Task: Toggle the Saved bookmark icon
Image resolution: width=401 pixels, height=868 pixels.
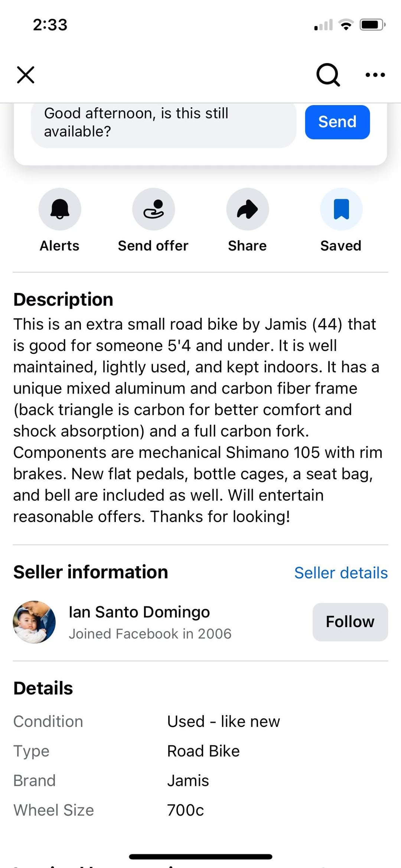Action: click(341, 209)
